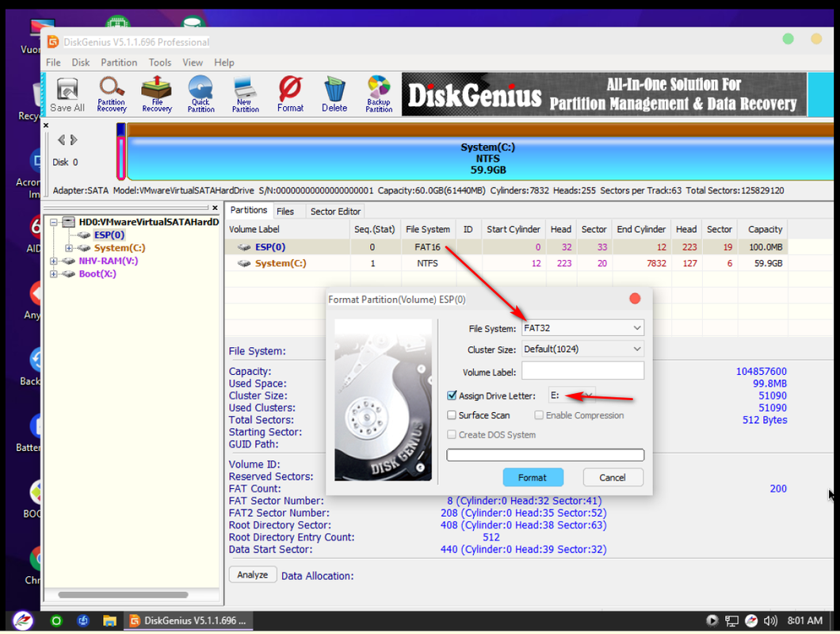Click the tree panel horizontal scrollbar
The image size is (840, 634).
(123, 594)
